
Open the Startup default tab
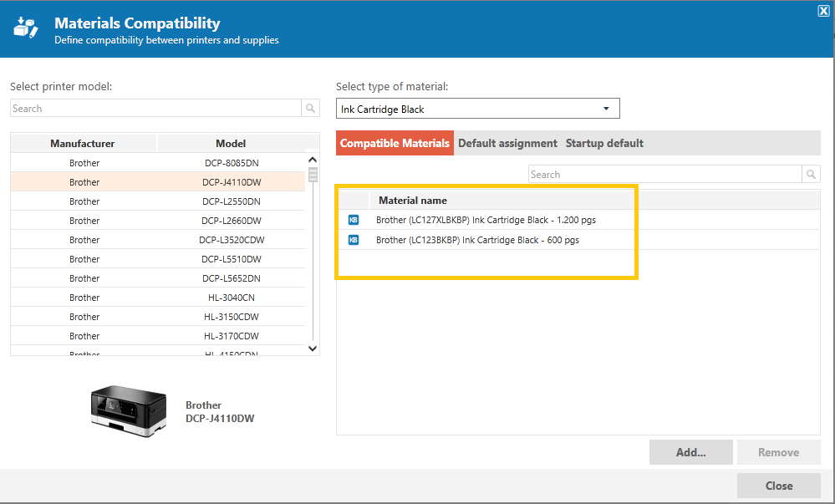pos(604,143)
